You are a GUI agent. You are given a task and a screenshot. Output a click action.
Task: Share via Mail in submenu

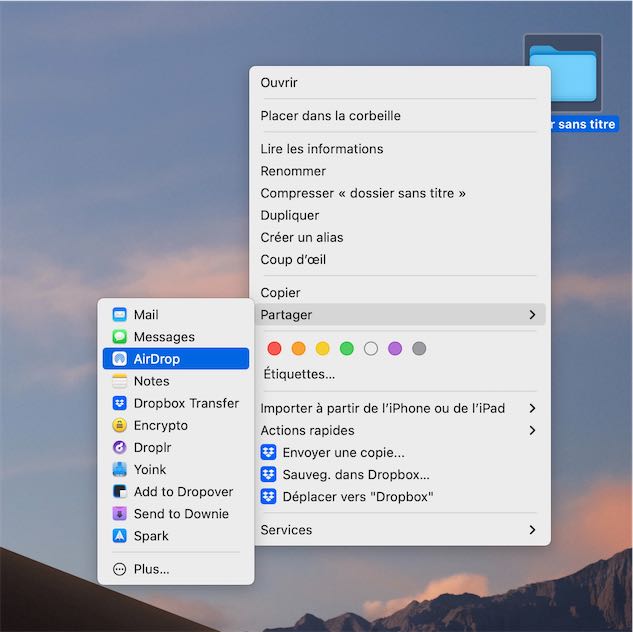tap(176, 314)
